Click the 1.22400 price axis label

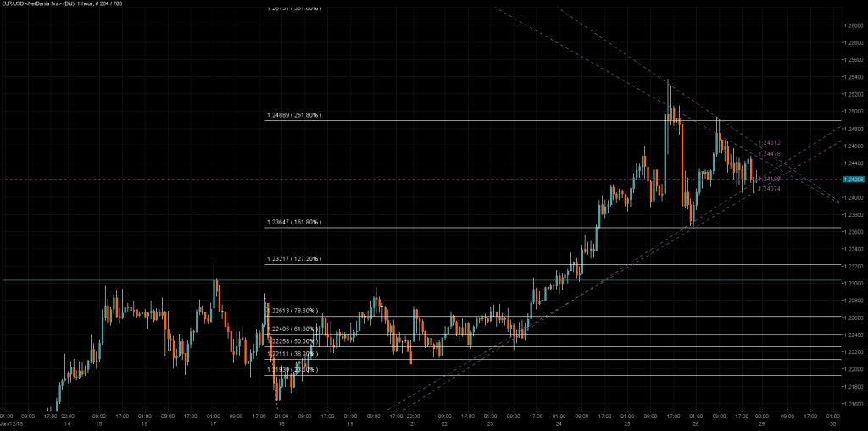853,334
